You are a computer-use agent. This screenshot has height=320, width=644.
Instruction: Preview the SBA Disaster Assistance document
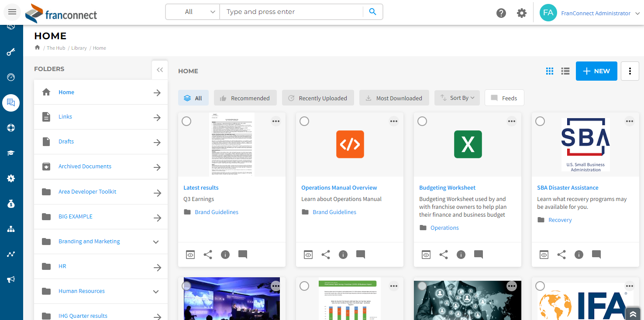(544, 255)
